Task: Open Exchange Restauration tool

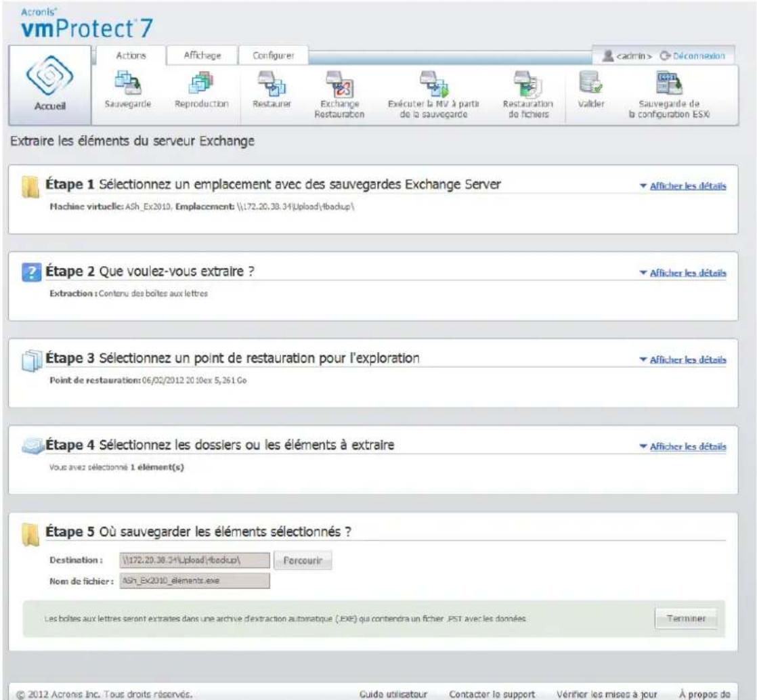Action: coord(339,95)
